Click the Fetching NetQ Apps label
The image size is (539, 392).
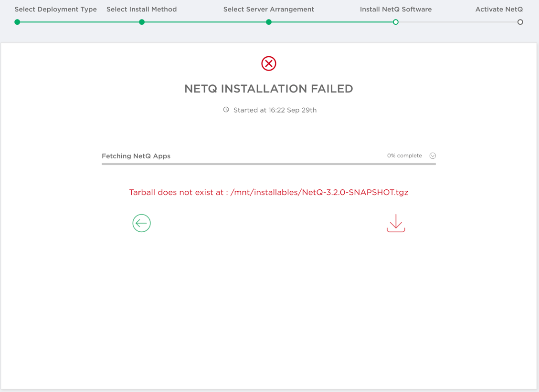click(136, 156)
